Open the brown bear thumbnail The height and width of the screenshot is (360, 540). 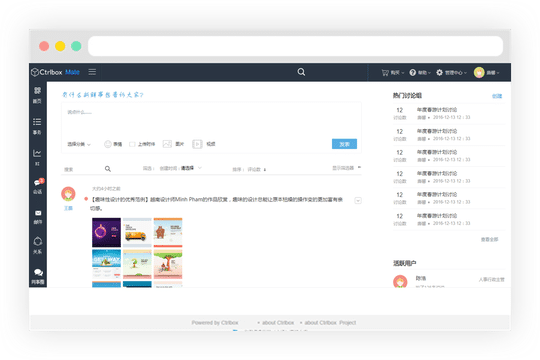pos(168,233)
